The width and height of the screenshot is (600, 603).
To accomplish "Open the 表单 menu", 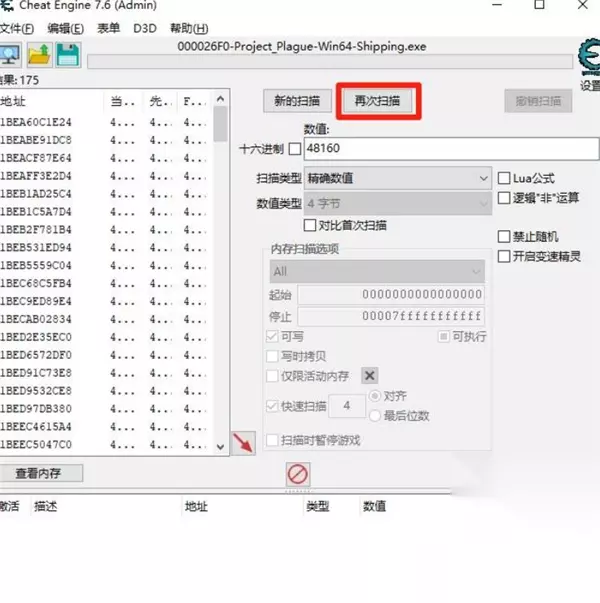I will pyautogui.click(x=108, y=28).
